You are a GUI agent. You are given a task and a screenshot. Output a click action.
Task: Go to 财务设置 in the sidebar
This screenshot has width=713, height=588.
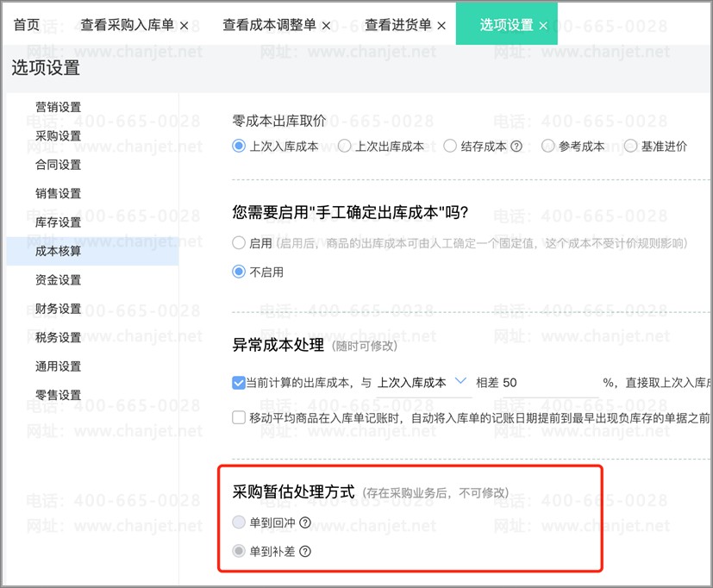(59, 309)
